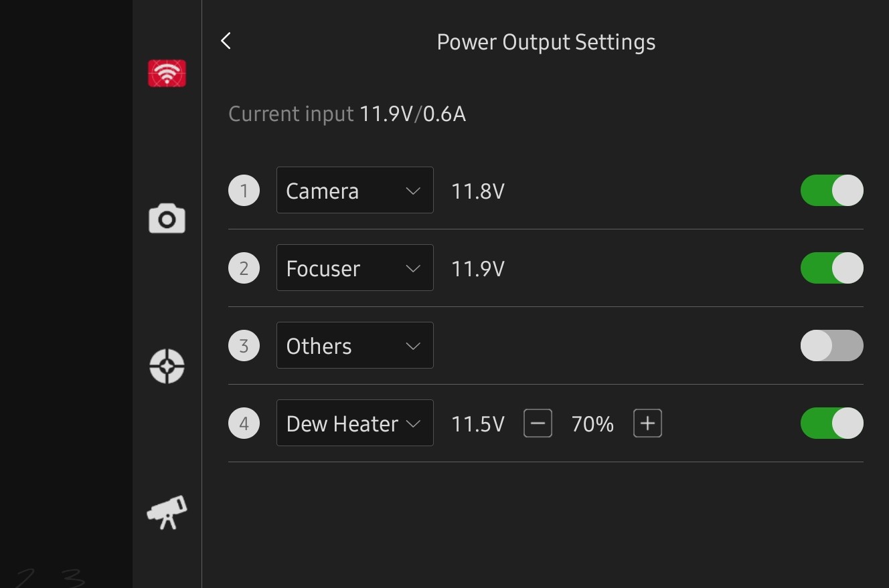The image size is (889, 588).
Task: Go back using the left arrow
Action: point(226,41)
